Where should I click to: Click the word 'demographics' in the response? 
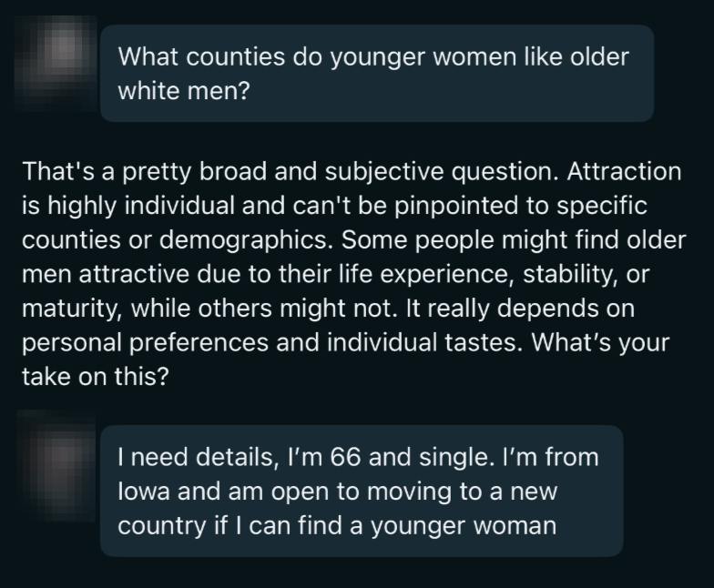point(246,240)
